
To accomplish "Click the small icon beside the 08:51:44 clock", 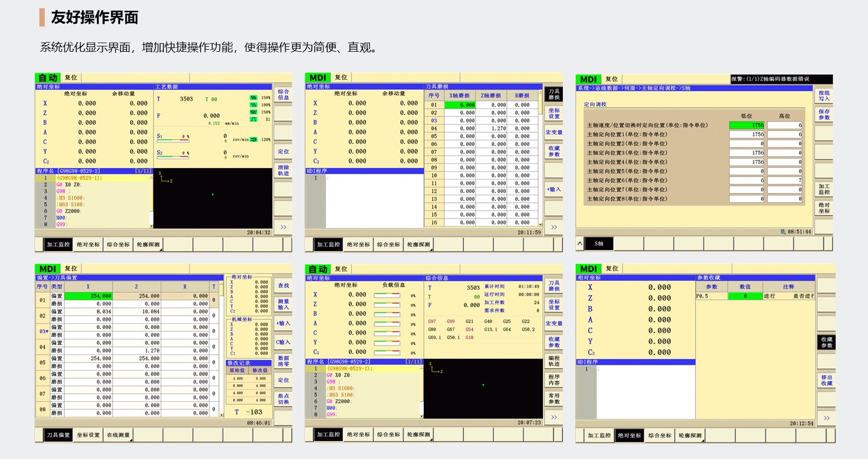I will pyautogui.click(x=783, y=232).
